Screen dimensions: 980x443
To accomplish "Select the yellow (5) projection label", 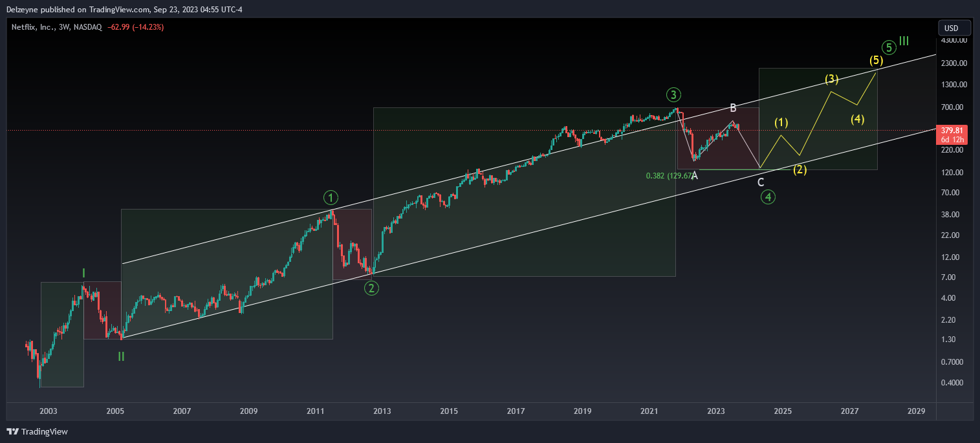I will click(x=876, y=61).
